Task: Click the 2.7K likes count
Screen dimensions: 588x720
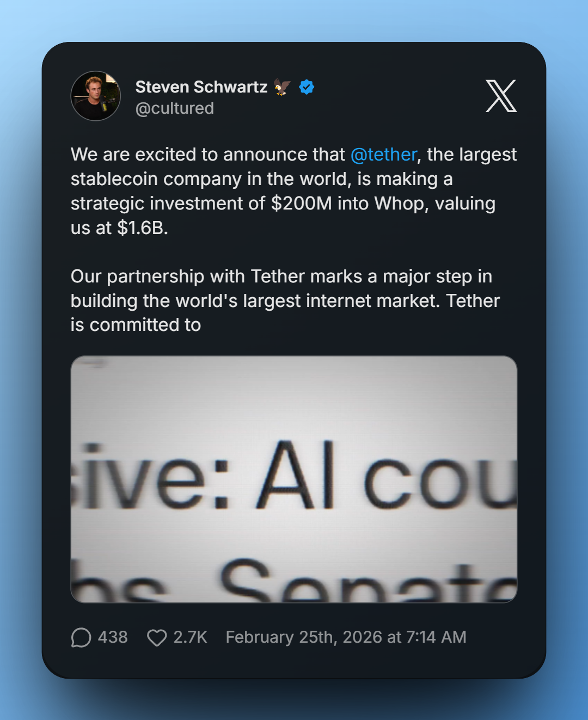Action: [190, 637]
